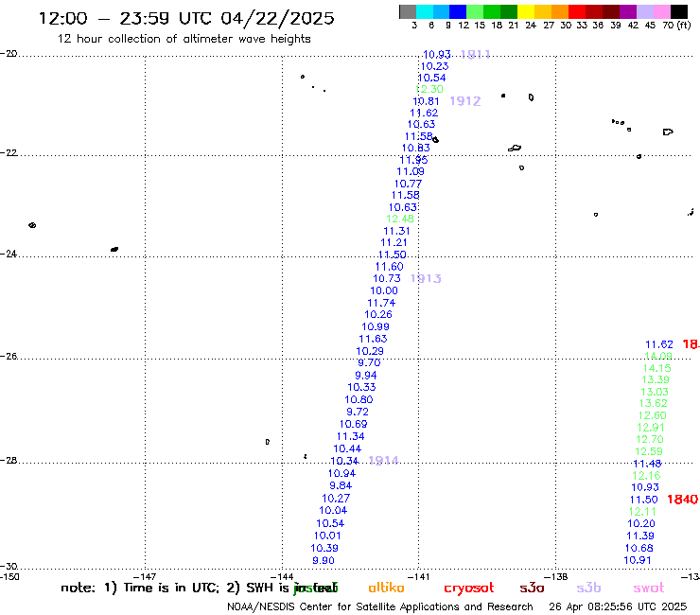The width and height of the screenshot is (700, 615).
Task: Click the wave height value '10.44'
Action: coord(347,448)
